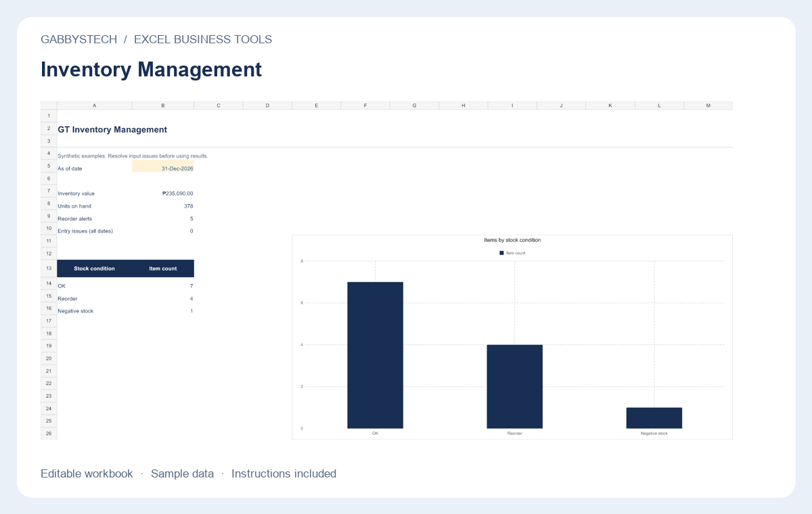The image size is (812, 514).
Task: Click the select-all corner of the grid
Action: 49,106
